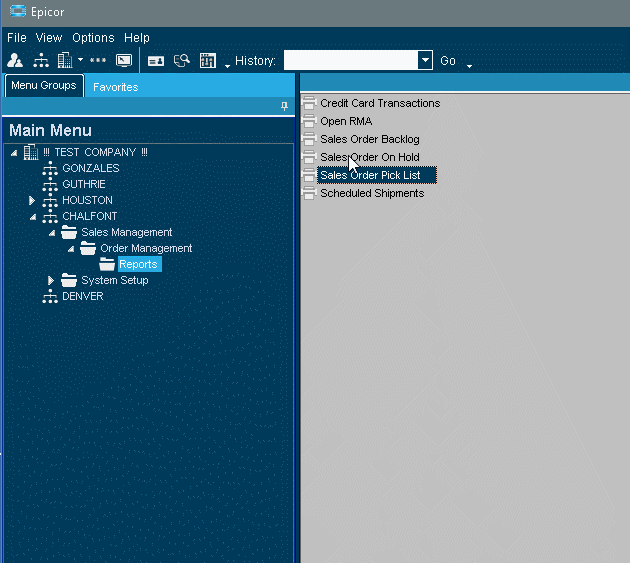Click printer icon for Open RMA

point(309,121)
